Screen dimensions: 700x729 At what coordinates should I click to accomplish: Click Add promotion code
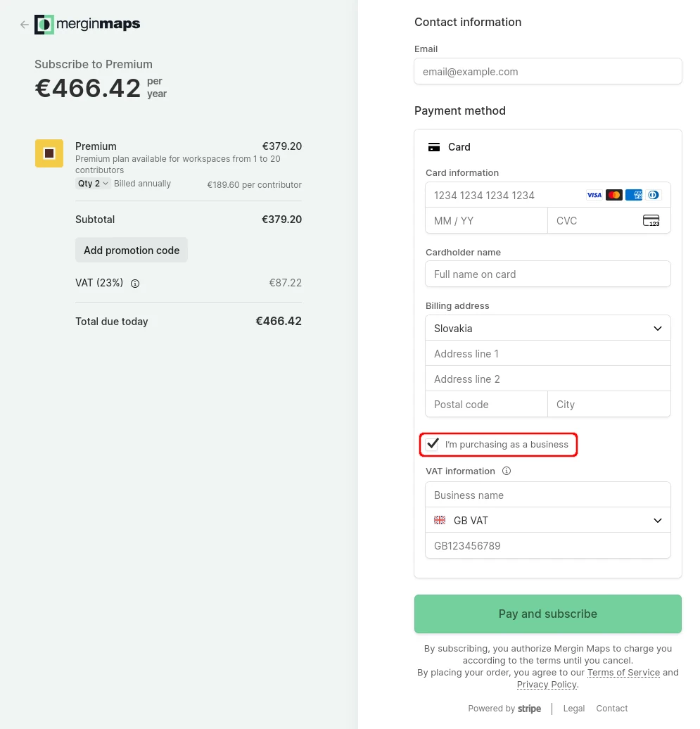click(131, 250)
